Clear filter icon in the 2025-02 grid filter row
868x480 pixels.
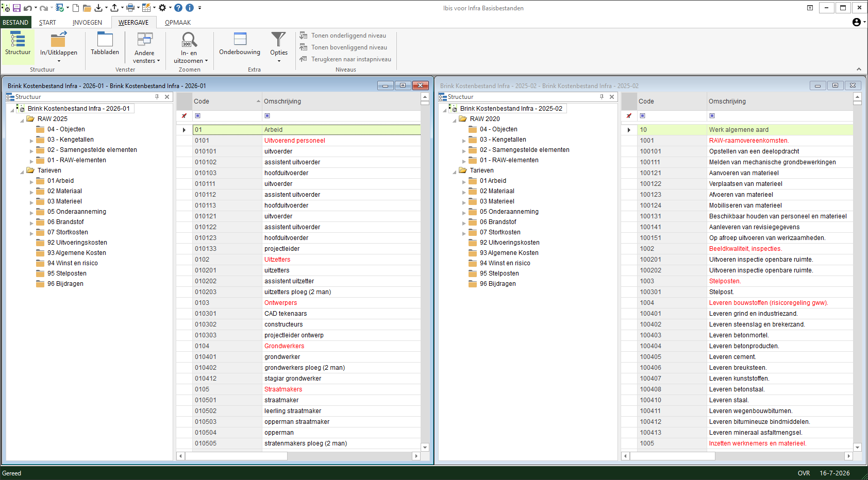point(629,116)
